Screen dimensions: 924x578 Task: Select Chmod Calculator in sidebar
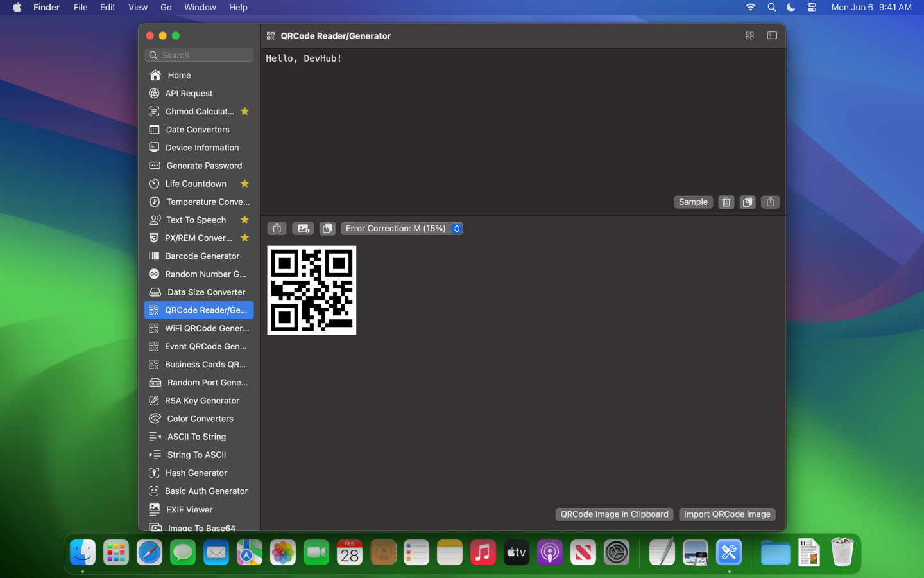point(199,111)
